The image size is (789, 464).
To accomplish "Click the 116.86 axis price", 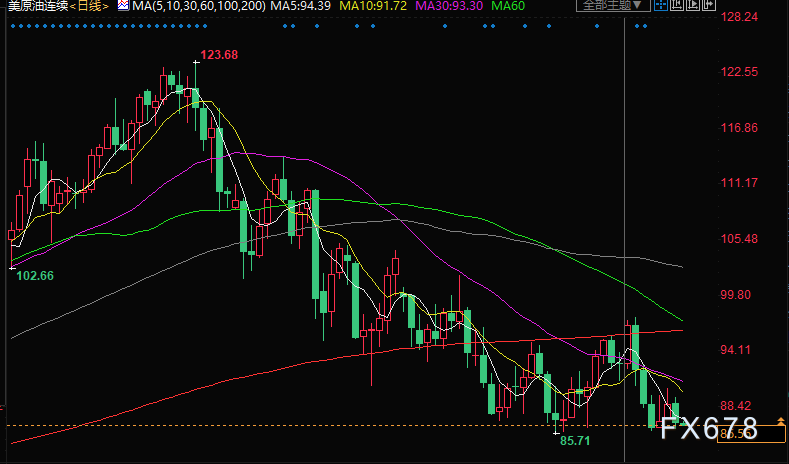I will point(739,128).
